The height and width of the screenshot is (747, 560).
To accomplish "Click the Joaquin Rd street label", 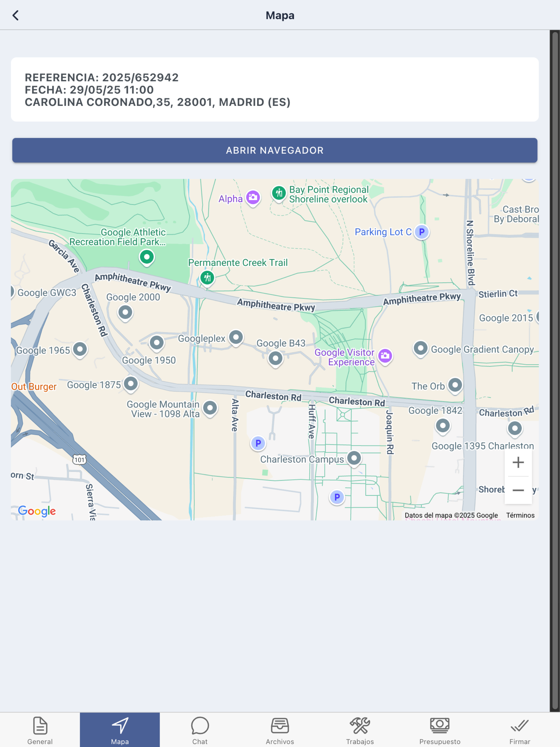I will (390, 432).
